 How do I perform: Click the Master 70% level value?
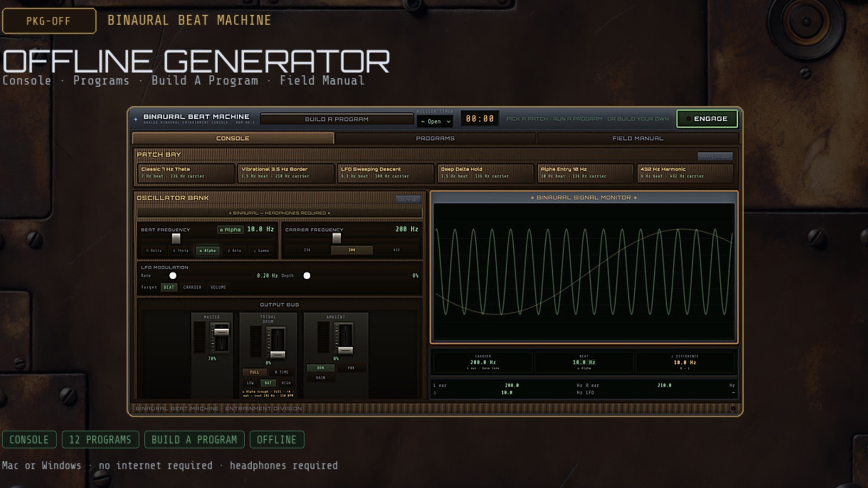pyautogui.click(x=212, y=358)
